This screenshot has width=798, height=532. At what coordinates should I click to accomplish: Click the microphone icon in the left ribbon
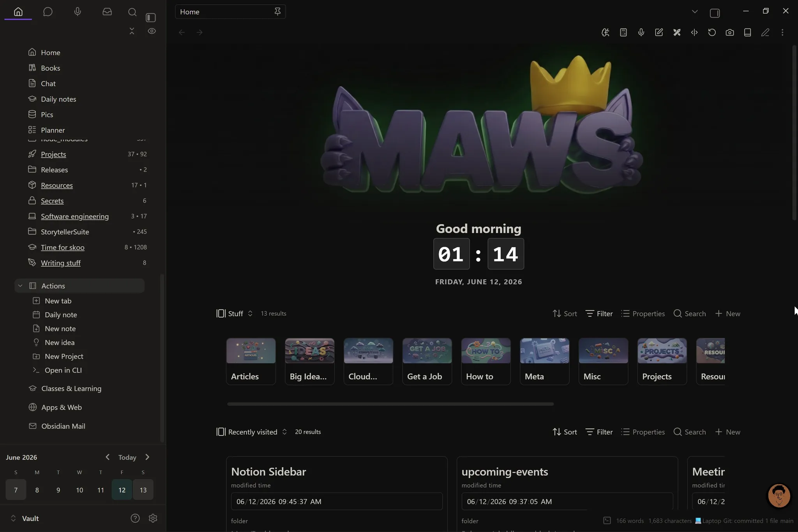78,12
